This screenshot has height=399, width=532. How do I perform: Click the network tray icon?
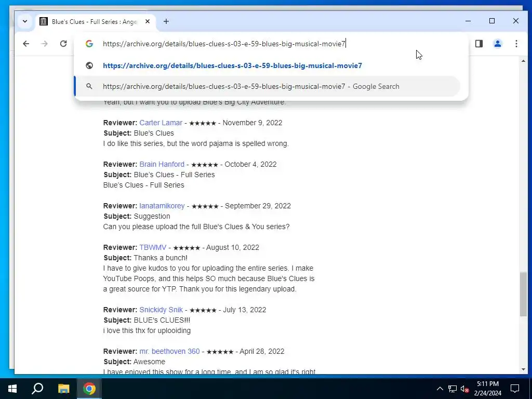point(453,389)
